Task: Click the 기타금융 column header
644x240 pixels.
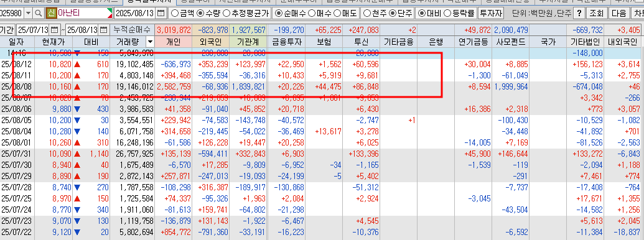Action: [398, 42]
